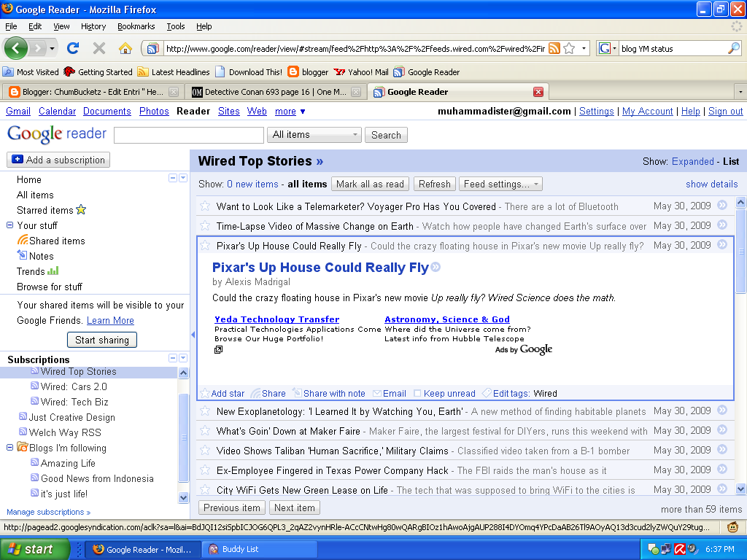Viewport: 747px width, 560px height.
Task: Open the Shared items feed icon entry
Action: (52, 241)
